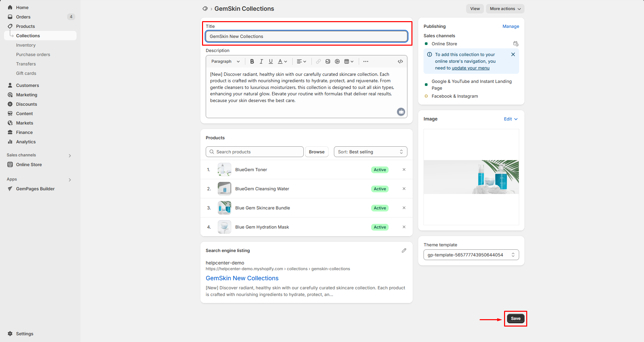
Task: Open the Sort: Best selling dropdown
Action: tap(370, 152)
